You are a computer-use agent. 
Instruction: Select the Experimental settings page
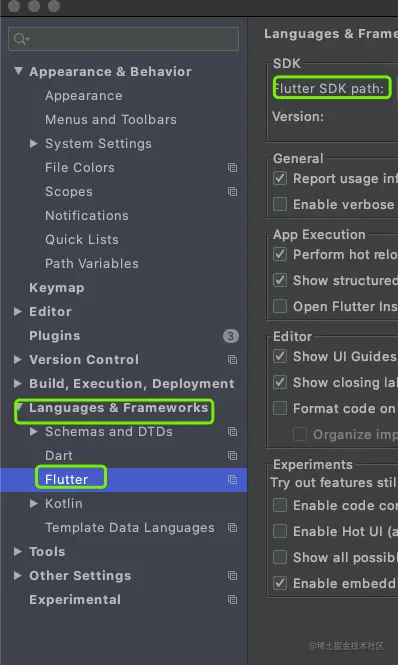coord(75,600)
